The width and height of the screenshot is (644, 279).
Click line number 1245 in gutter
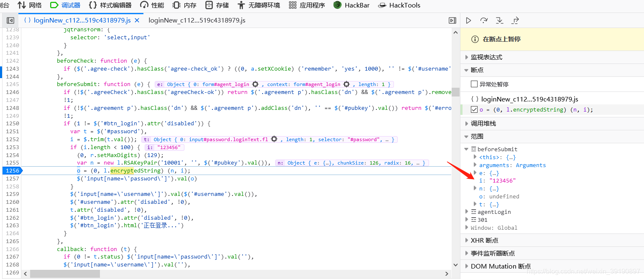12,84
